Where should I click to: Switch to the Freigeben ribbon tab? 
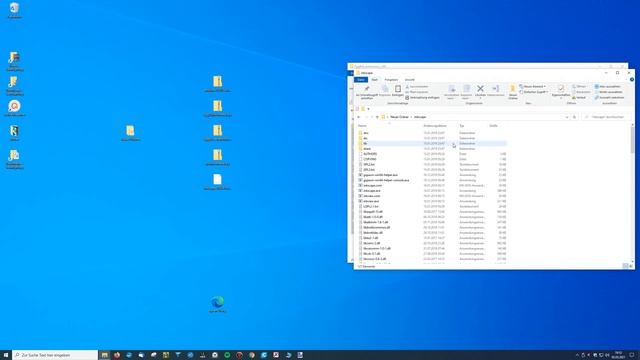tap(391, 80)
